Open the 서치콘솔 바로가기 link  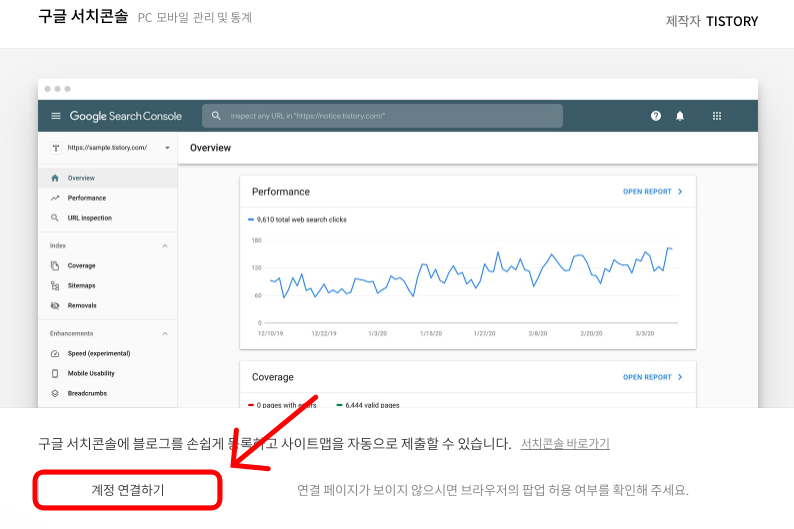pos(565,443)
